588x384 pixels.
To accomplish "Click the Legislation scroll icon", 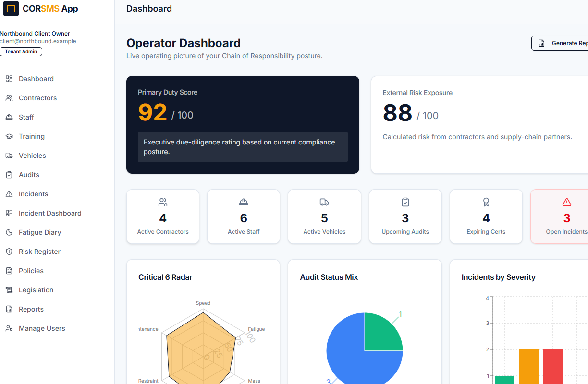I will [9, 290].
